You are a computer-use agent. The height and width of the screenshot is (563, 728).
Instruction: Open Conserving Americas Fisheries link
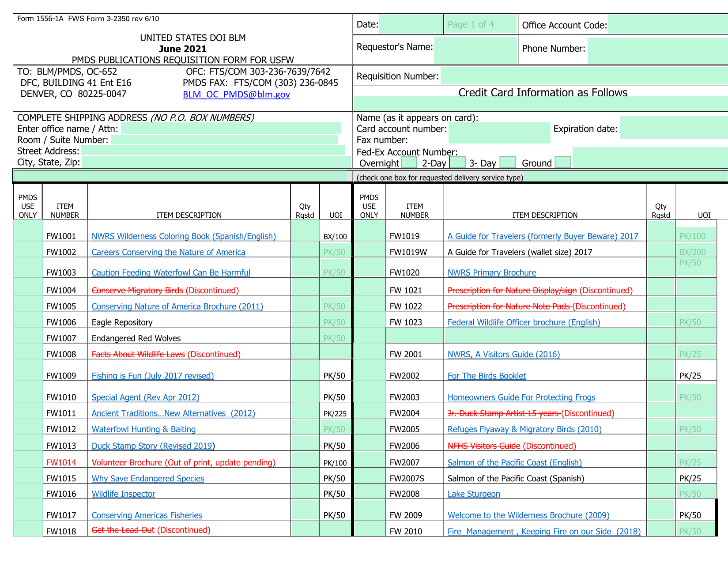click(x=147, y=515)
